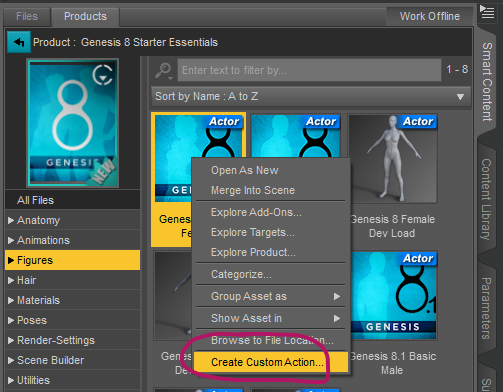Click the circular arrow on product cover
Viewport: 503px width, 392px height.
point(103,74)
